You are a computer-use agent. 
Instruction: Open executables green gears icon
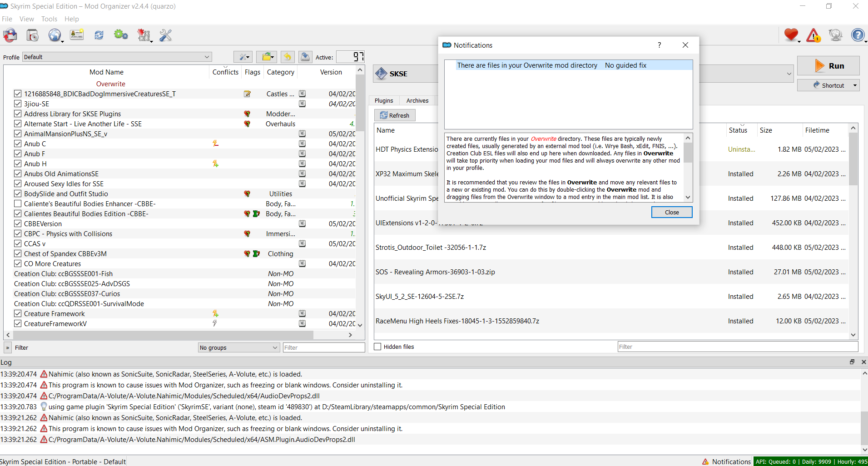[121, 35]
